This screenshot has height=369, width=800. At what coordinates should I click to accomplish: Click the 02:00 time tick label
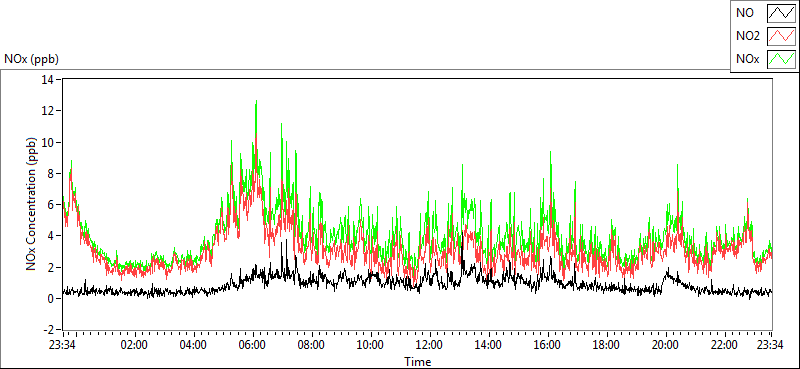[134, 344]
